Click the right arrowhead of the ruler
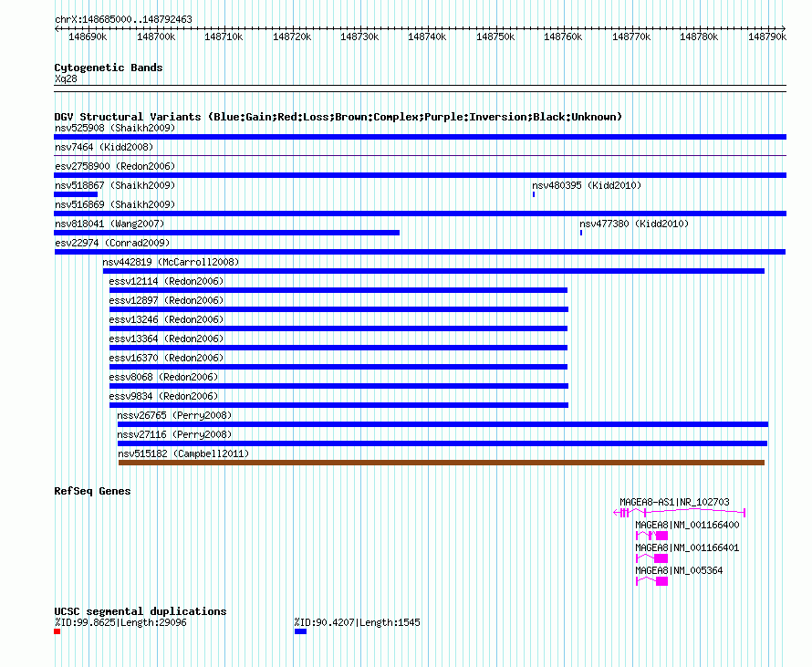 (x=784, y=28)
